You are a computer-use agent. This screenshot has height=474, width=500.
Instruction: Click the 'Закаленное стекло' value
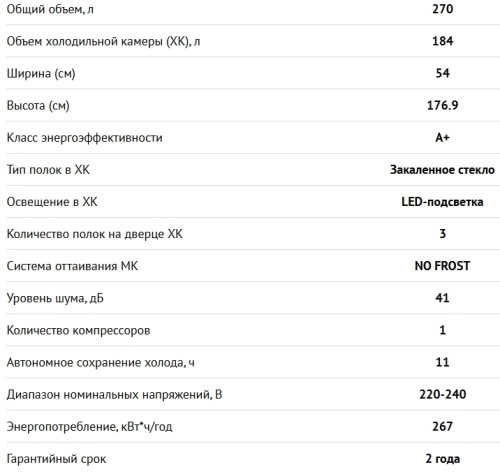click(442, 170)
